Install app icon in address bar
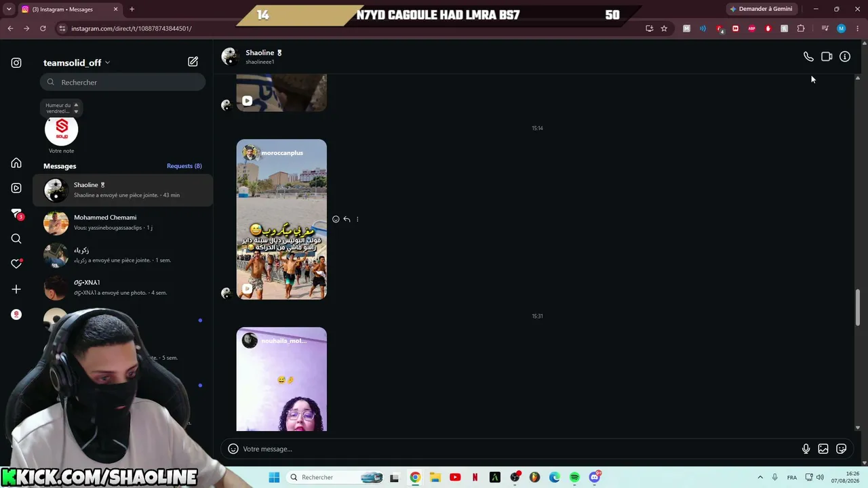This screenshot has height=488, width=868. pyautogui.click(x=649, y=28)
